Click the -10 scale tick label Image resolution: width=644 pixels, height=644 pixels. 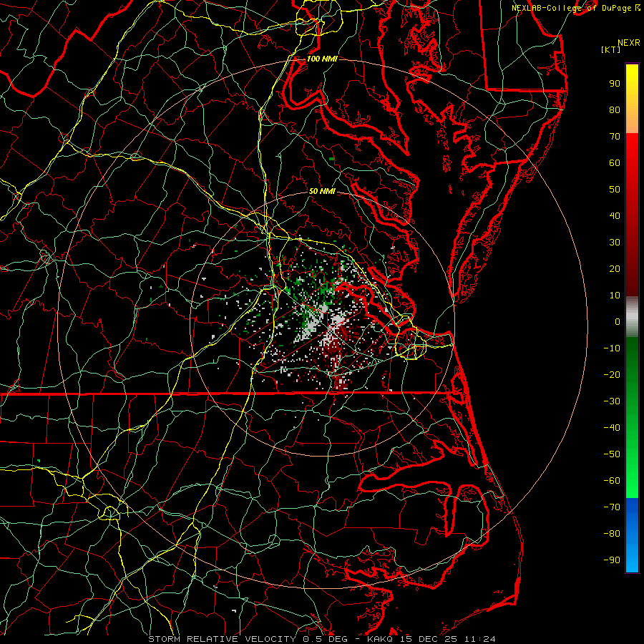coord(612,348)
